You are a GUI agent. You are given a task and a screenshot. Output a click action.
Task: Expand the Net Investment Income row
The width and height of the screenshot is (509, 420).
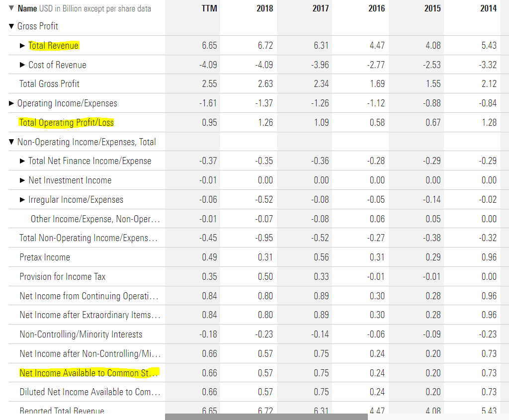(x=22, y=180)
